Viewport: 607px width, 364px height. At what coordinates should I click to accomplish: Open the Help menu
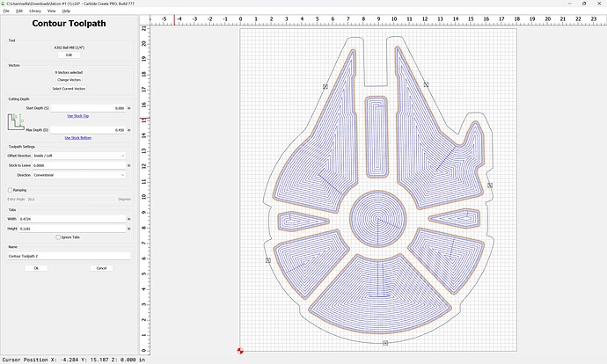[66, 11]
